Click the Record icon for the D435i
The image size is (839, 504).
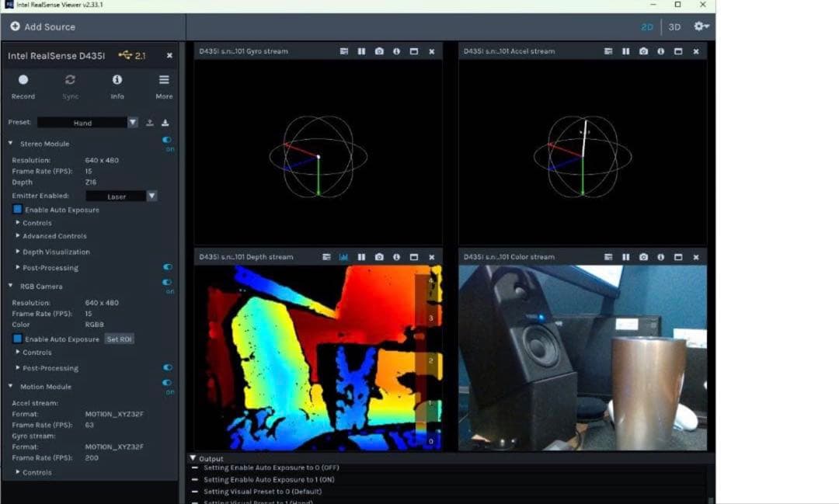(x=23, y=80)
